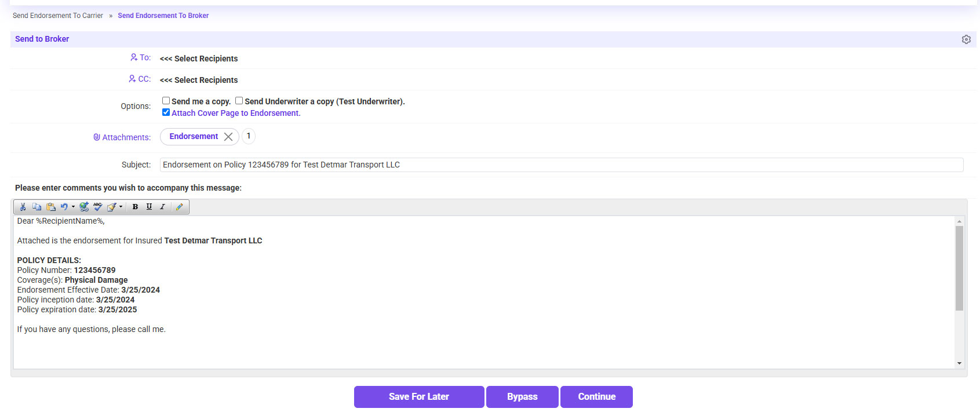
Task: Click the Cut scissors icon in editor toolbar
Action: coord(23,207)
